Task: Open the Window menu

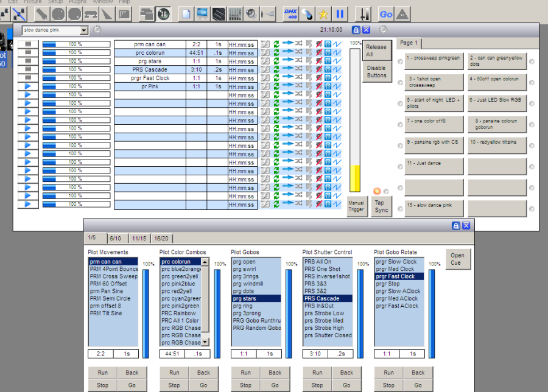Action: [x=103, y=2]
